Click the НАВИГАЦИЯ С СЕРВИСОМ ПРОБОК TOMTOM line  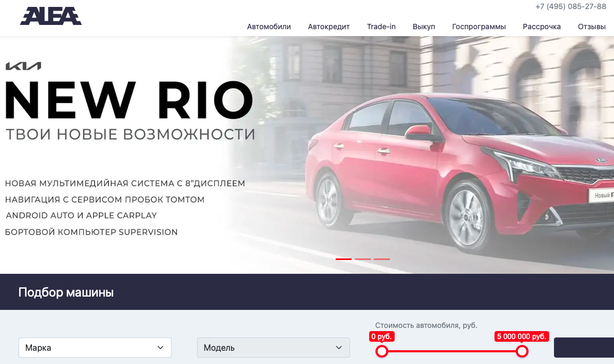pos(105,200)
